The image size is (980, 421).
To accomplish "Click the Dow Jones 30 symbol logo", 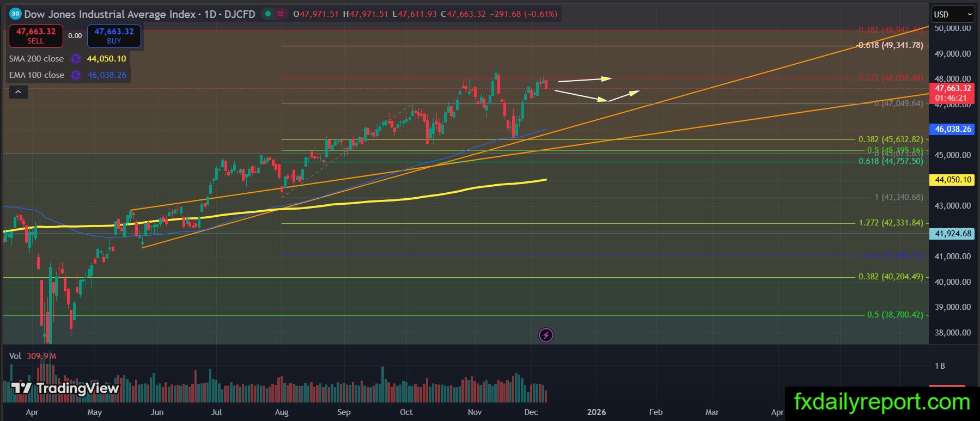I will click(15, 14).
